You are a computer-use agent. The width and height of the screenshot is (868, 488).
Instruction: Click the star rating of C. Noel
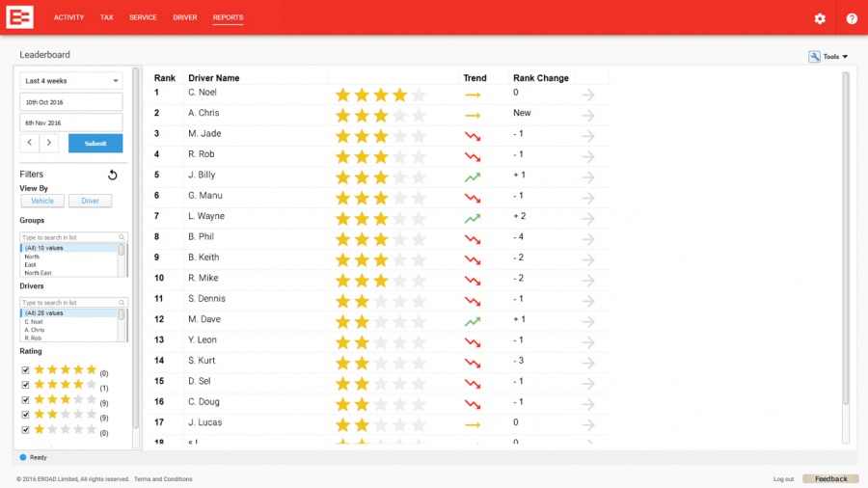[x=381, y=95]
